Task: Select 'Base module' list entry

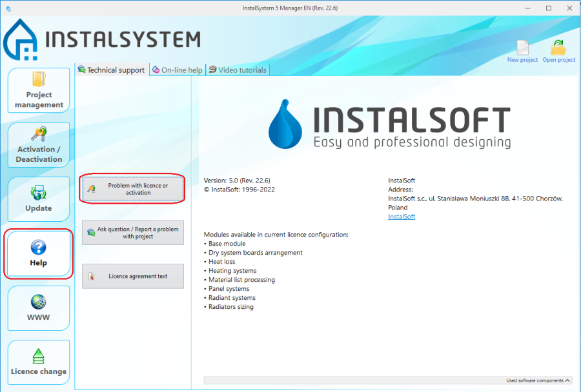Action: pyautogui.click(x=227, y=244)
